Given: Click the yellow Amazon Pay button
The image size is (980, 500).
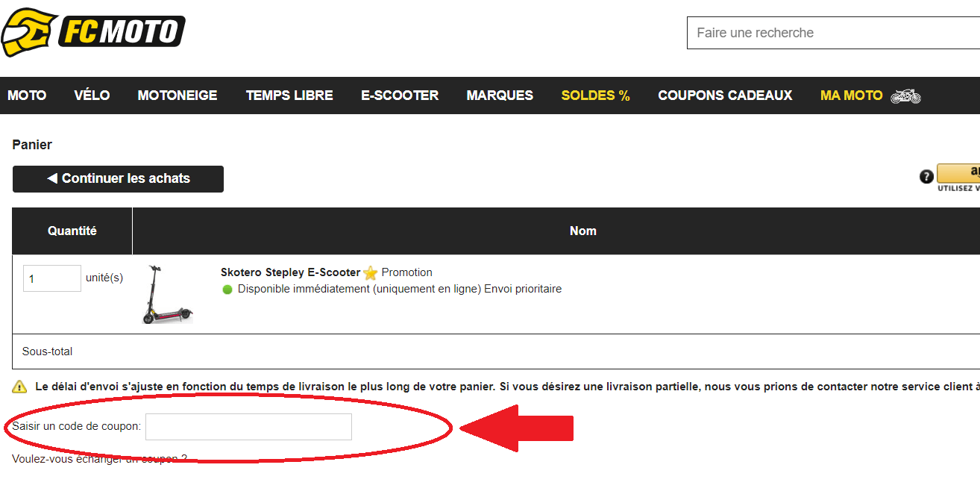Looking at the screenshot, I should 958,173.
